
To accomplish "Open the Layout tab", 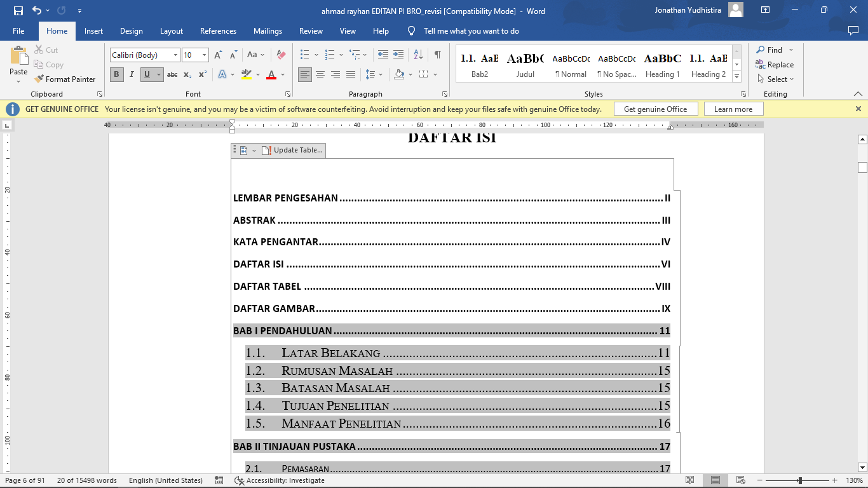I will [x=172, y=31].
